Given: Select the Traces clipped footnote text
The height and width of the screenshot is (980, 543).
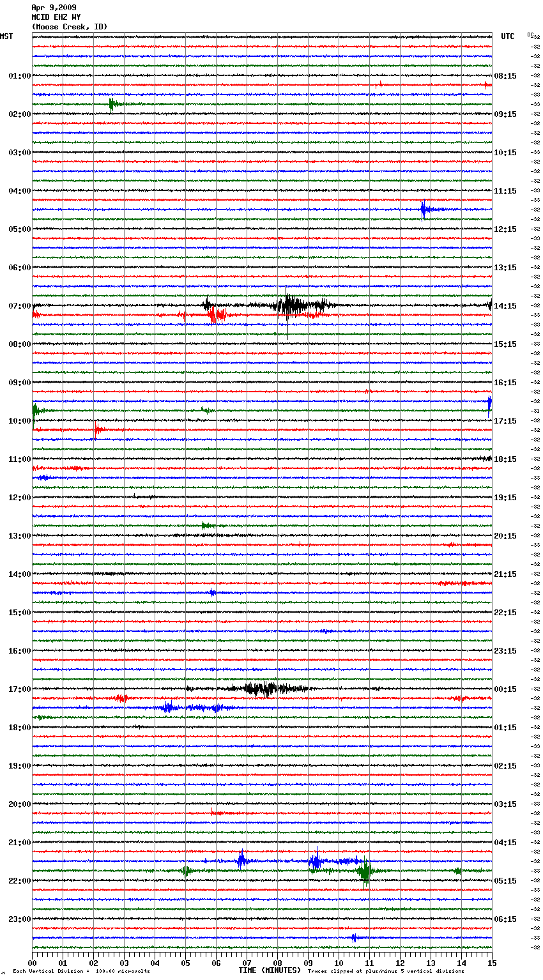Looking at the screenshot, I should (x=386, y=972).
